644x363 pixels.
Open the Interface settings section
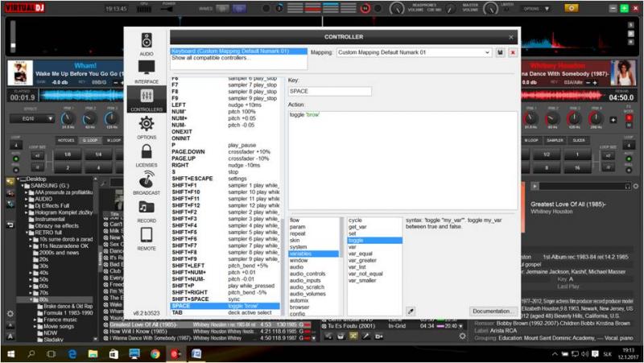[x=147, y=72]
